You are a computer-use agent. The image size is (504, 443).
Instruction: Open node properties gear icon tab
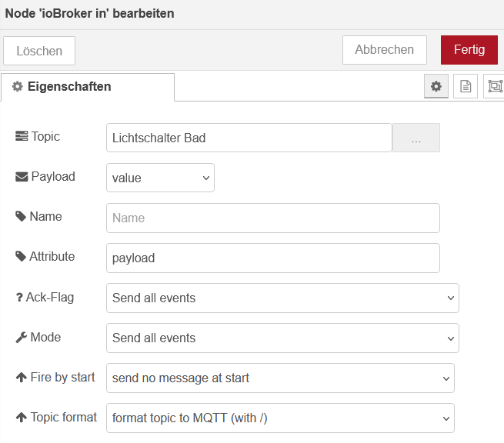[x=436, y=86]
